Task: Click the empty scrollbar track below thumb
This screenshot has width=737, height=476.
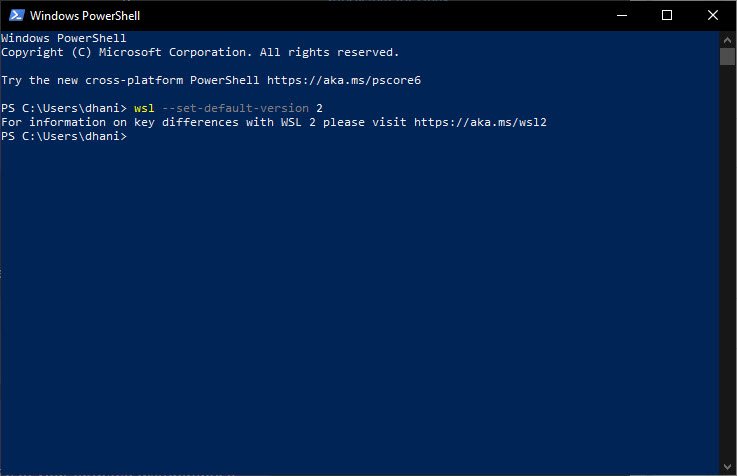Action: click(727, 262)
